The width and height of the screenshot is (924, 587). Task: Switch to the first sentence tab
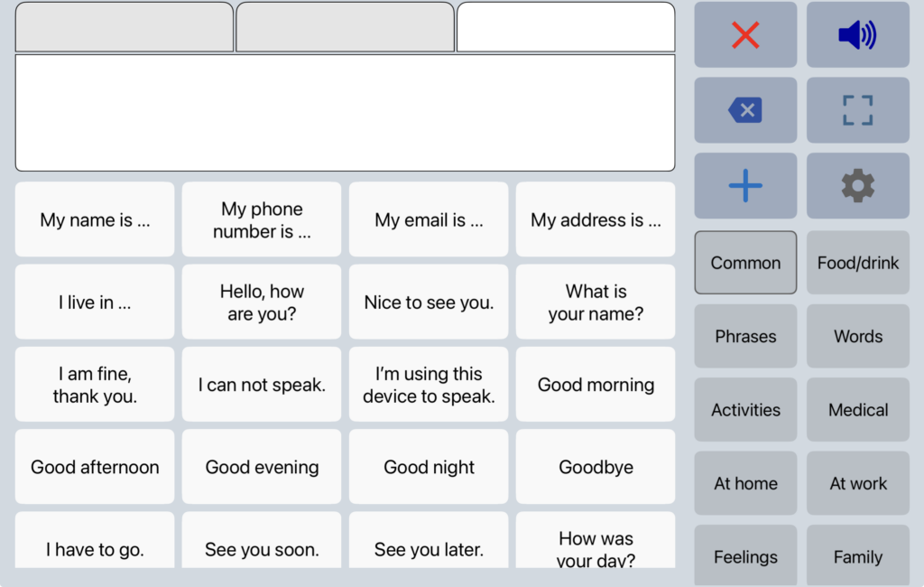click(x=124, y=27)
